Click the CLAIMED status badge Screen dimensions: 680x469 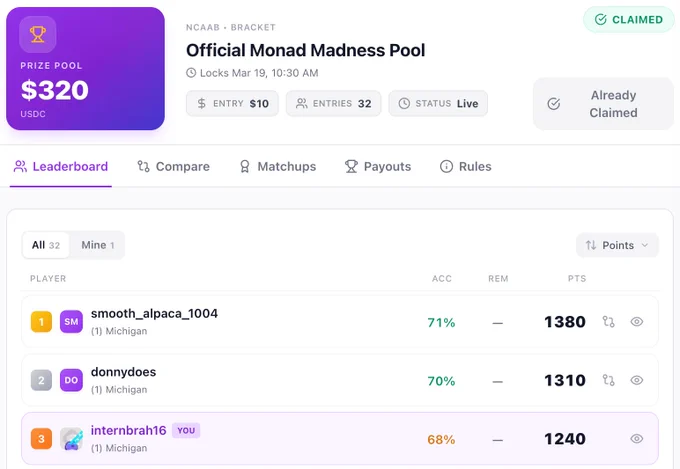click(628, 20)
